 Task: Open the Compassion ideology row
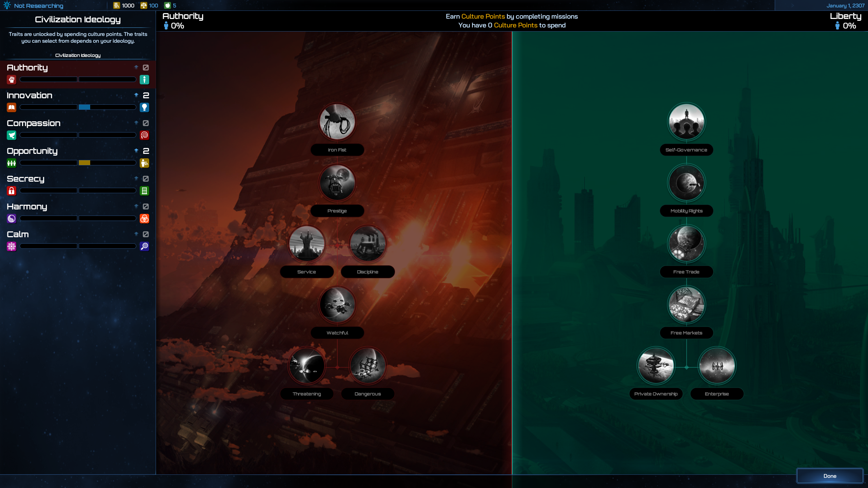[x=78, y=130]
